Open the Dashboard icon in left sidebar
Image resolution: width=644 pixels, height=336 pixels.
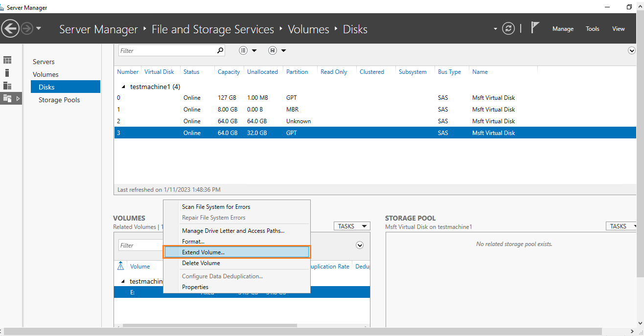pyautogui.click(x=7, y=60)
